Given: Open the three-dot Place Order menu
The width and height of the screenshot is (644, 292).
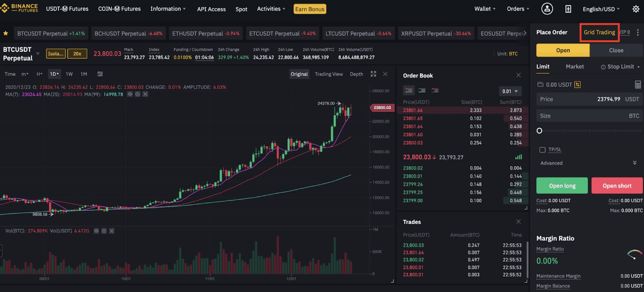Looking at the screenshot, I should (638, 32).
